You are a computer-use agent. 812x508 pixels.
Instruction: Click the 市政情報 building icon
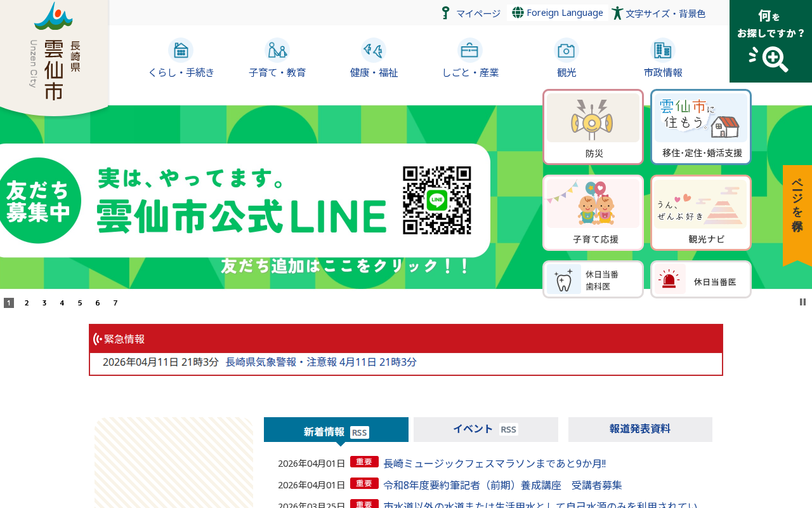pyautogui.click(x=663, y=50)
